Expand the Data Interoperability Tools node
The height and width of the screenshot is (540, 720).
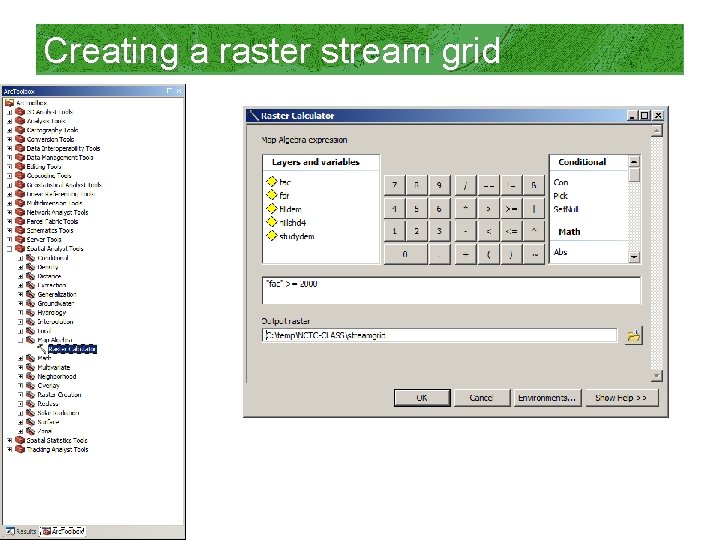pos(10,148)
